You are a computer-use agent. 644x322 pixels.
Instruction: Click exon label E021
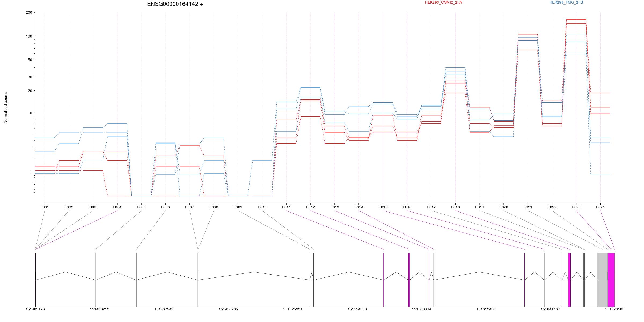(x=528, y=207)
